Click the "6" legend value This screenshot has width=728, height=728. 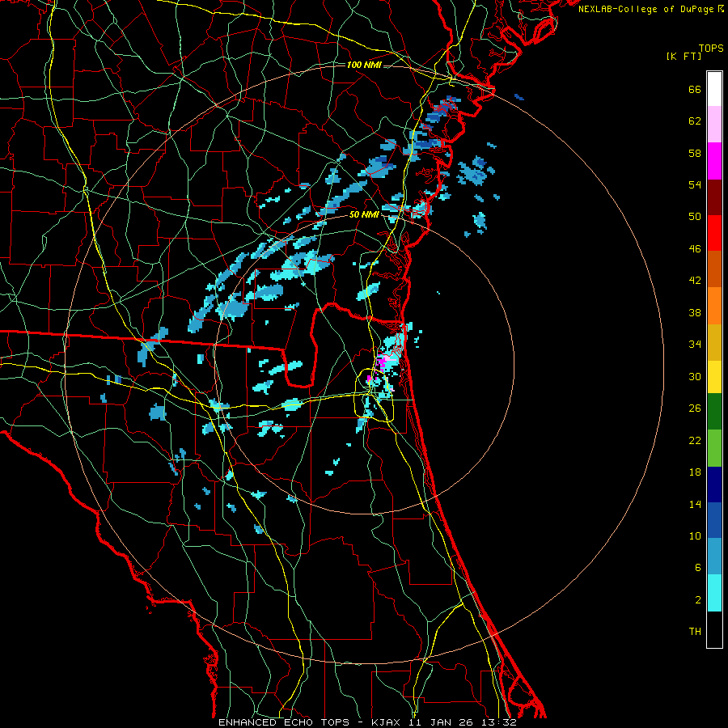698,568
